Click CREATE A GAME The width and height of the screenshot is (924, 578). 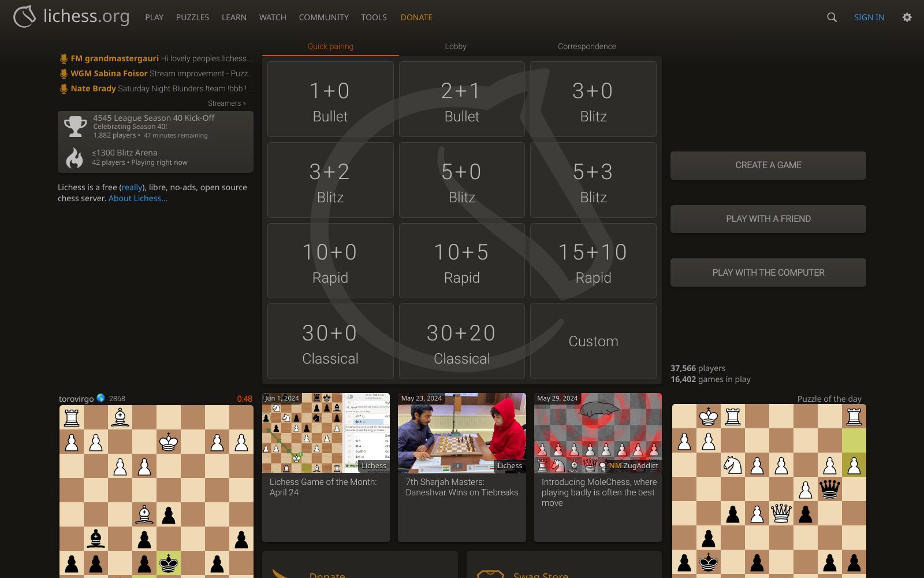pyautogui.click(x=767, y=165)
